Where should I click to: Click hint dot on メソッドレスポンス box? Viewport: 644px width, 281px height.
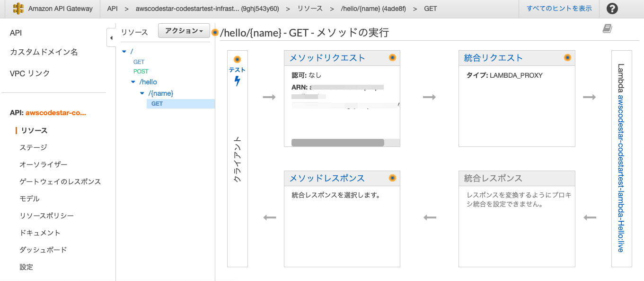tap(392, 178)
